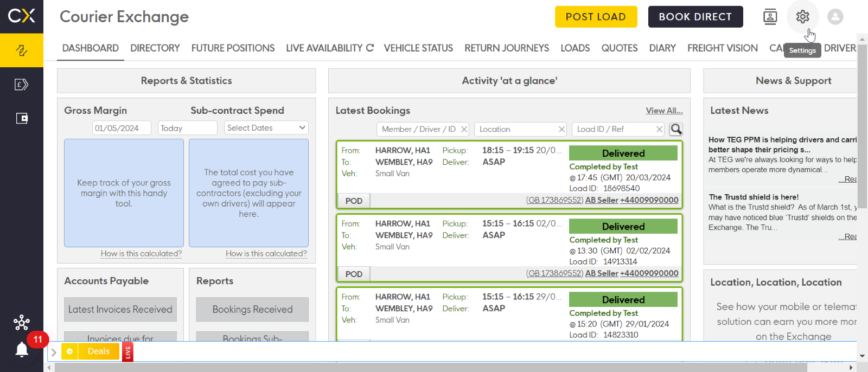Click AB Seller link for load 14913314
This screenshot has width=868, height=372.
(602, 273)
